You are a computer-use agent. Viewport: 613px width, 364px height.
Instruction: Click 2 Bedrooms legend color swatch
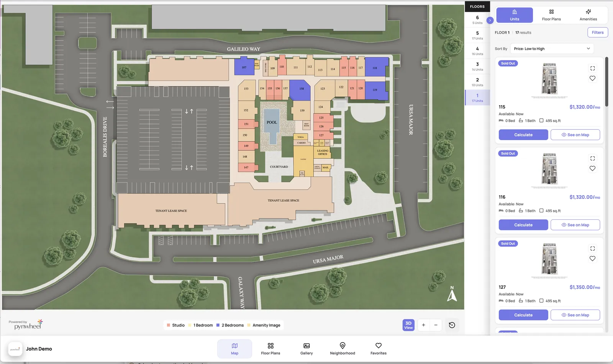pyautogui.click(x=218, y=325)
